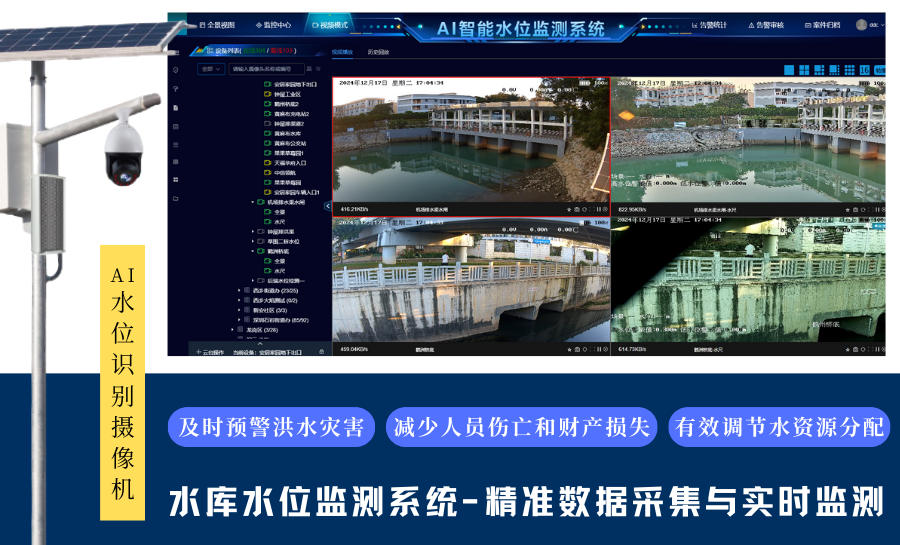Click the user avatar picture
The width and height of the screenshot is (900, 545).
[x=861, y=25]
